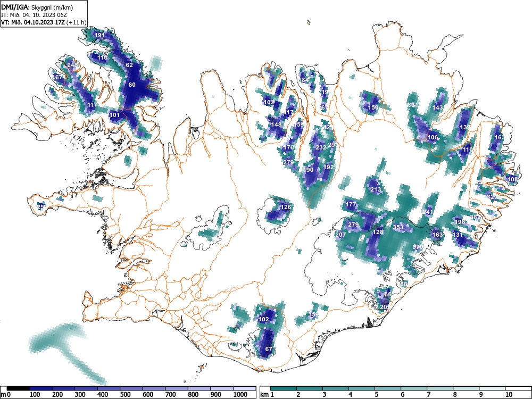
Task: Click the visibility value 108 on the map
Action: (512, 179)
